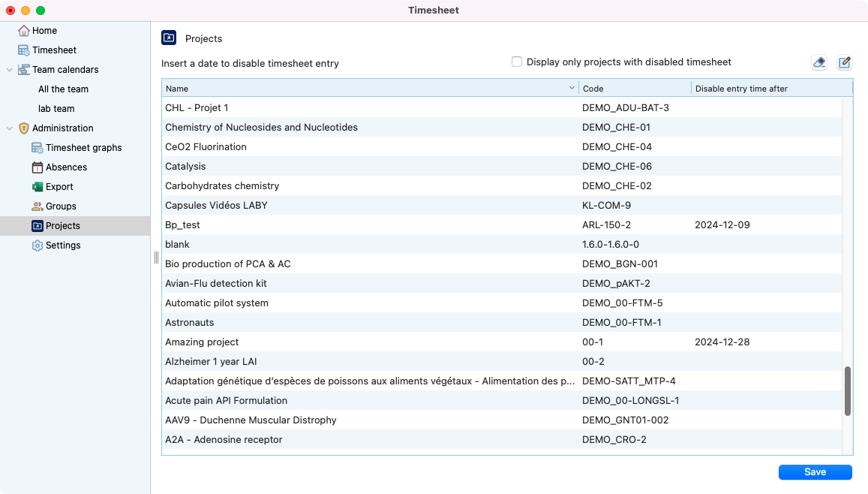Click date cell 2024-12-28

tap(722, 342)
